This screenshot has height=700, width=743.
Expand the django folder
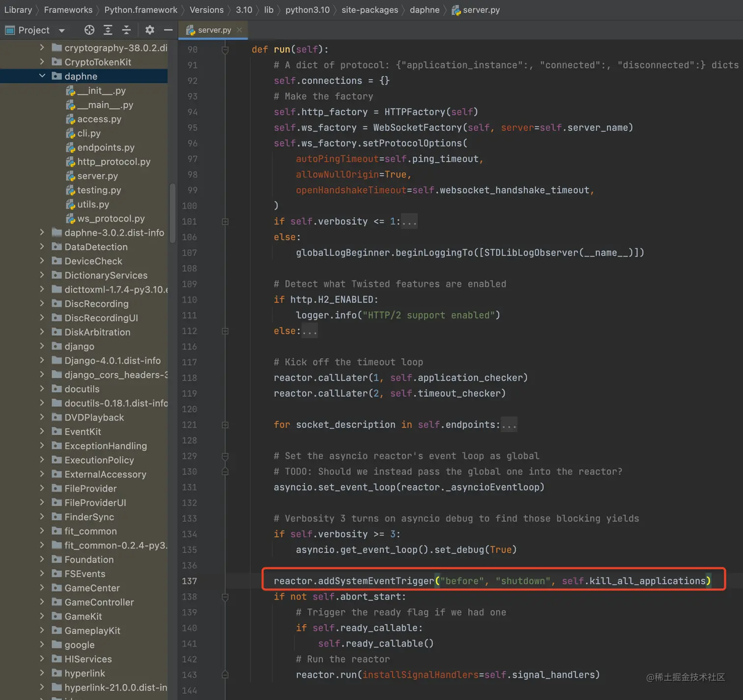pos(42,346)
